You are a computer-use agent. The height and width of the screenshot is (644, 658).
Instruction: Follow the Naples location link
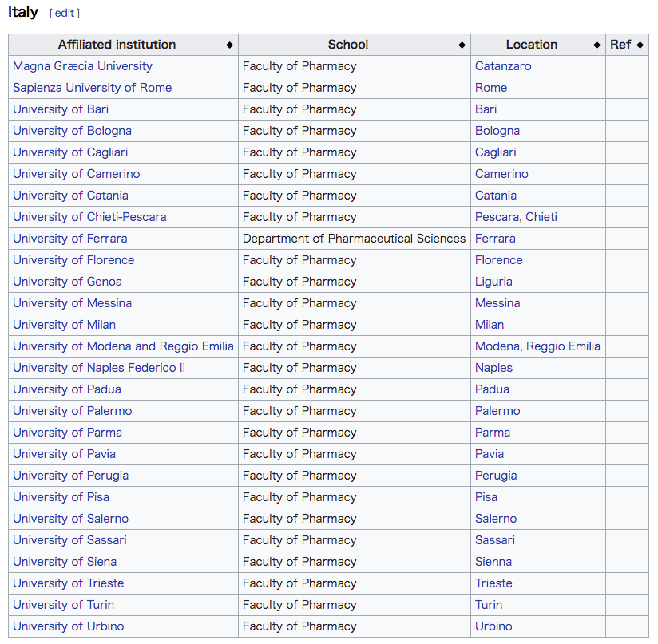(493, 368)
